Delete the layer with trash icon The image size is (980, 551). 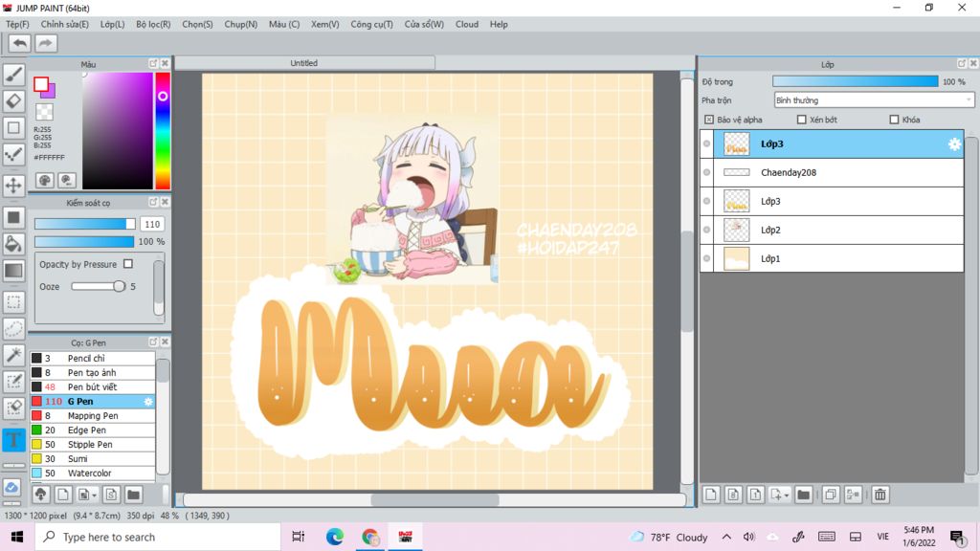coord(880,495)
